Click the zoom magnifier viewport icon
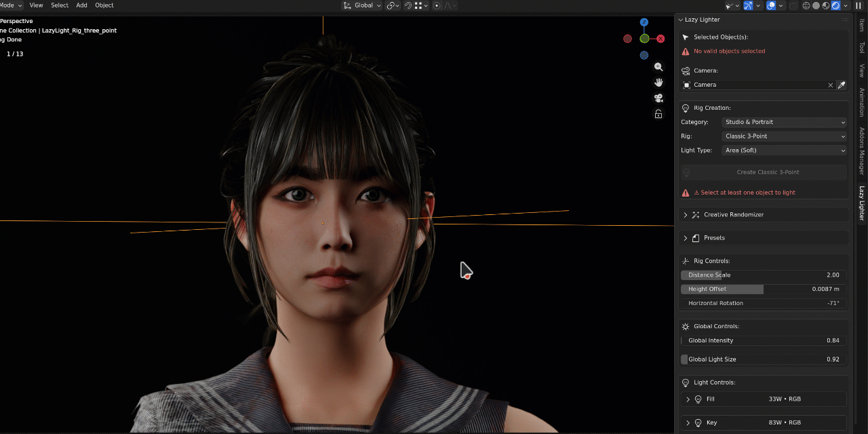This screenshot has height=434, width=868. [x=658, y=67]
